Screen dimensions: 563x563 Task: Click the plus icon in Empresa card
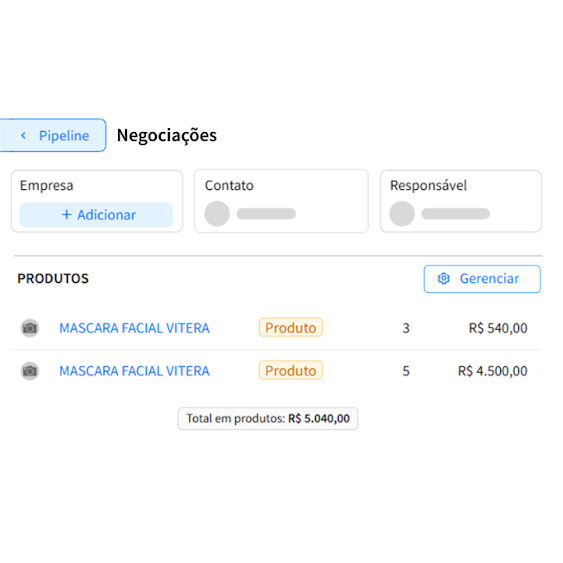pos(66,215)
